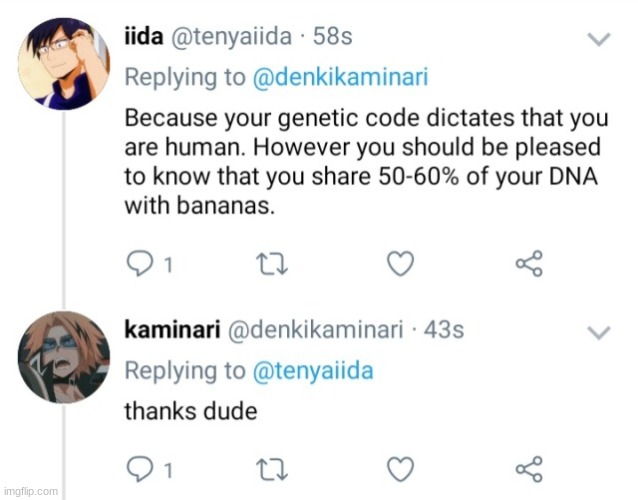The width and height of the screenshot is (638, 500).
Task: Share kaminari's "thanks dude" tweet
Action: pyautogui.click(x=528, y=468)
